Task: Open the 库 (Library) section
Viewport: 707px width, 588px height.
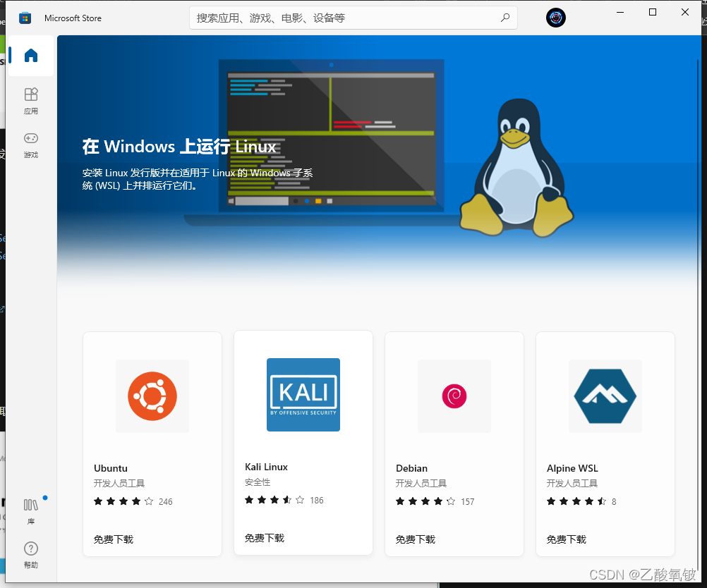Action: coord(30,511)
